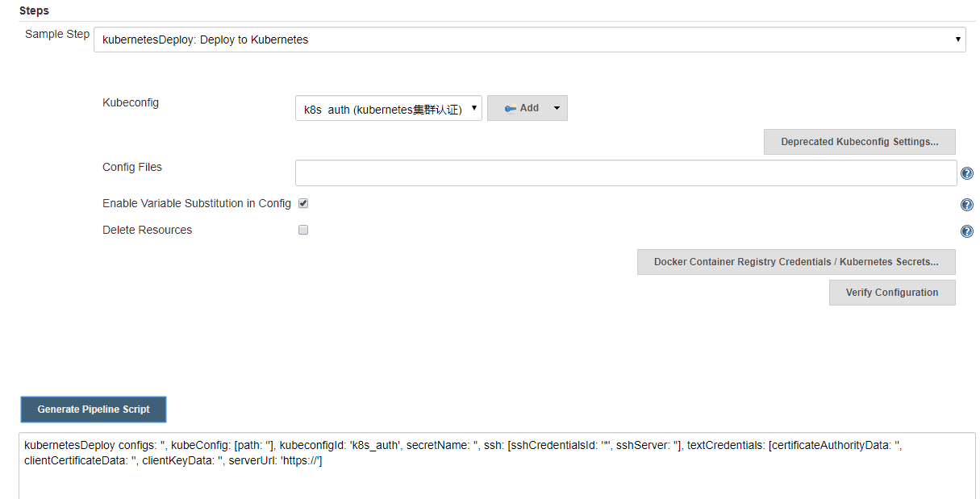Click Docker Container Registry Credentials button
The width and height of the screenshot is (980, 499).
(795, 262)
